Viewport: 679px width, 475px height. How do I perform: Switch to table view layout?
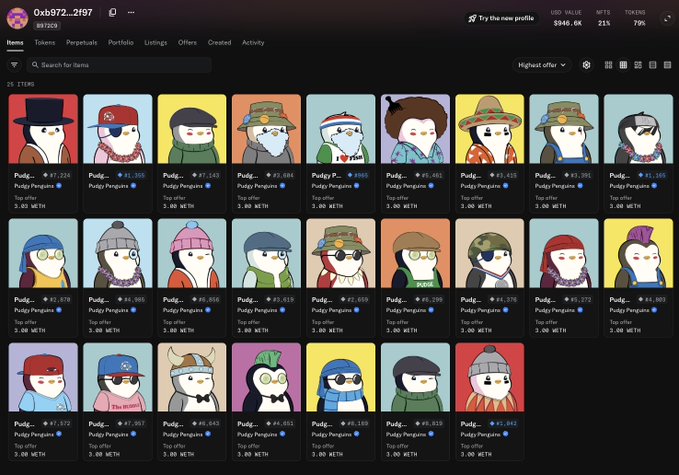pyautogui.click(x=667, y=65)
